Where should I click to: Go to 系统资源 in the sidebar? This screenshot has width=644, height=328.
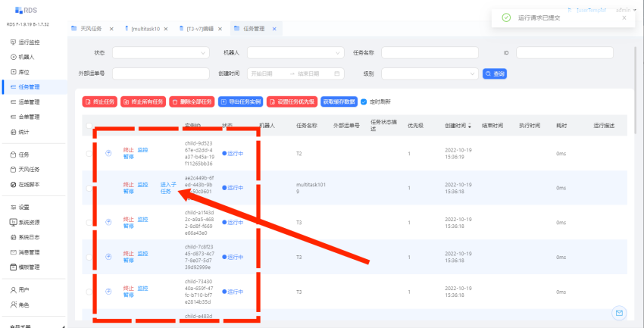pos(30,222)
